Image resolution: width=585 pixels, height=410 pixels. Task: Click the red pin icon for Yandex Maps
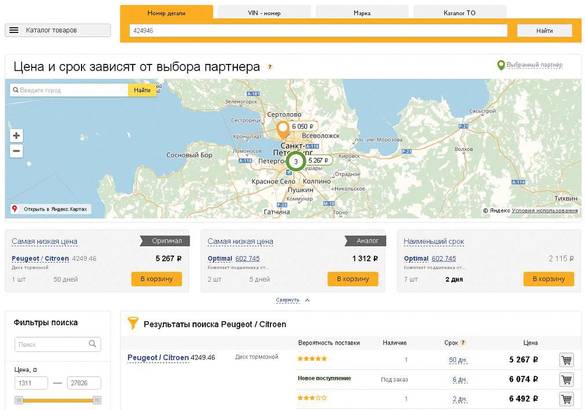[15, 209]
